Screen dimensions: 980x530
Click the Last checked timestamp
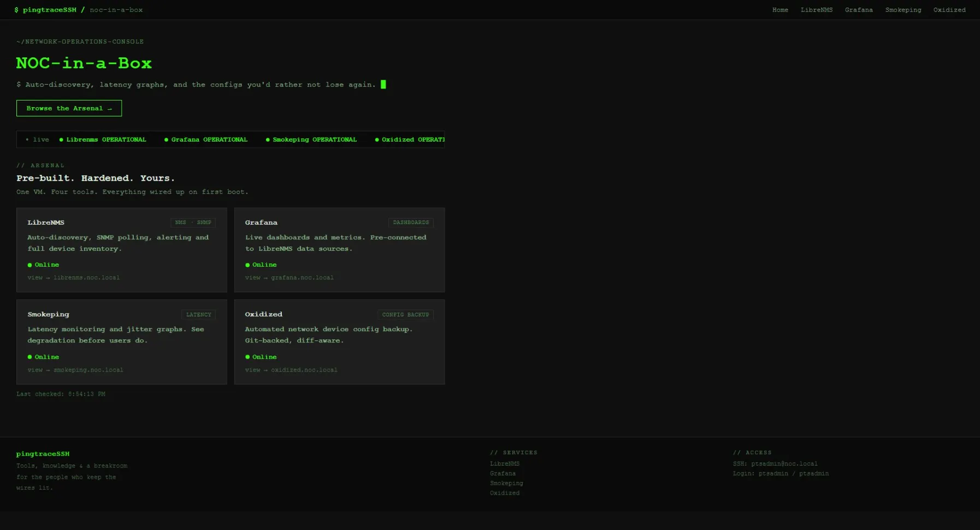coord(61,394)
